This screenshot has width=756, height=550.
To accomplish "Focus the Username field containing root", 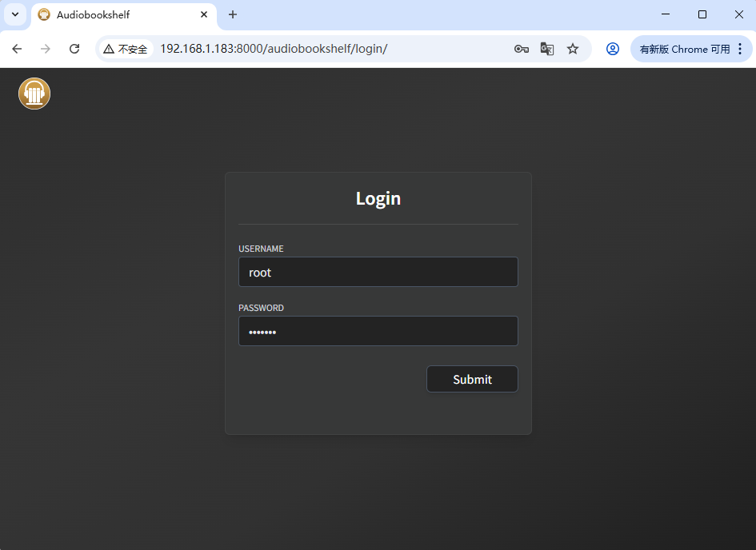I will [x=378, y=272].
